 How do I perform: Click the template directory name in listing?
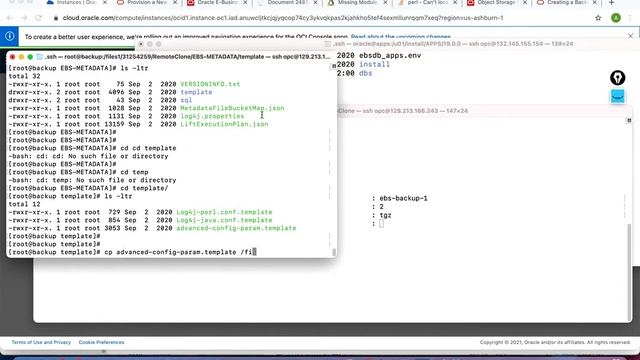196,92
